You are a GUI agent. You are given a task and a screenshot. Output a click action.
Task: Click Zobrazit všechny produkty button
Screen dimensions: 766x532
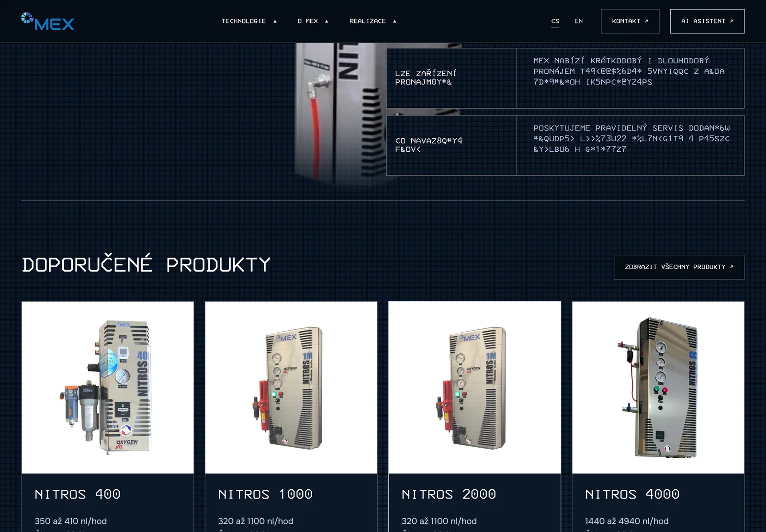(x=679, y=267)
